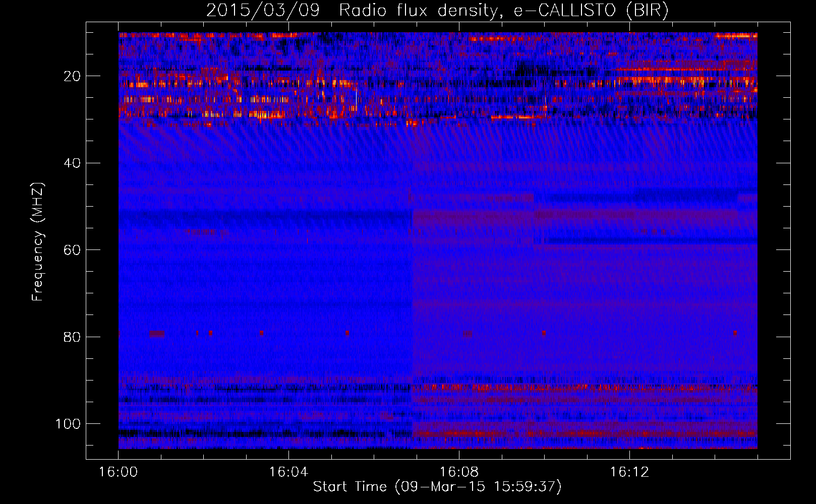Screen dimensions: 816x504
Task: Click the 'Start Time (09-Mar-15 15:59:37)' label
Action: [x=437, y=487]
